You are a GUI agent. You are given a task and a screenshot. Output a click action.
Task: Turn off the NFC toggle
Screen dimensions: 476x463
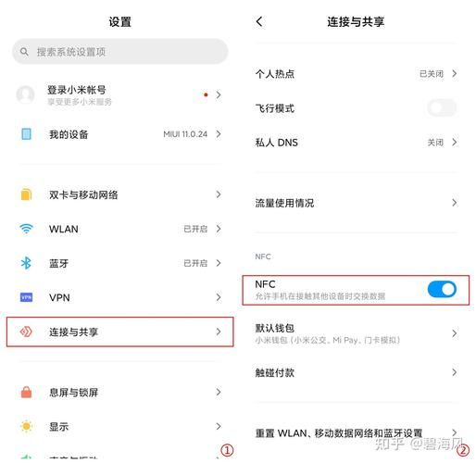point(442,290)
